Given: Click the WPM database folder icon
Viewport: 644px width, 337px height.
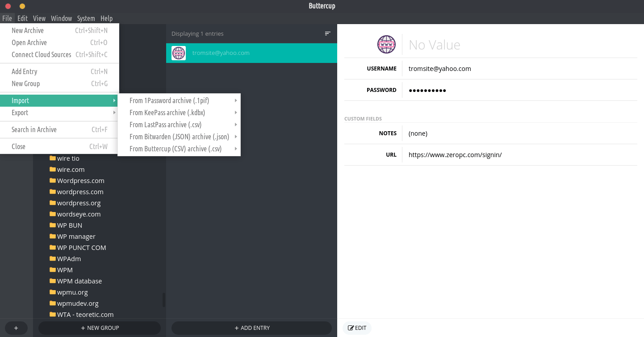Looking at the screenshot, I should click(x=53, y=281).
